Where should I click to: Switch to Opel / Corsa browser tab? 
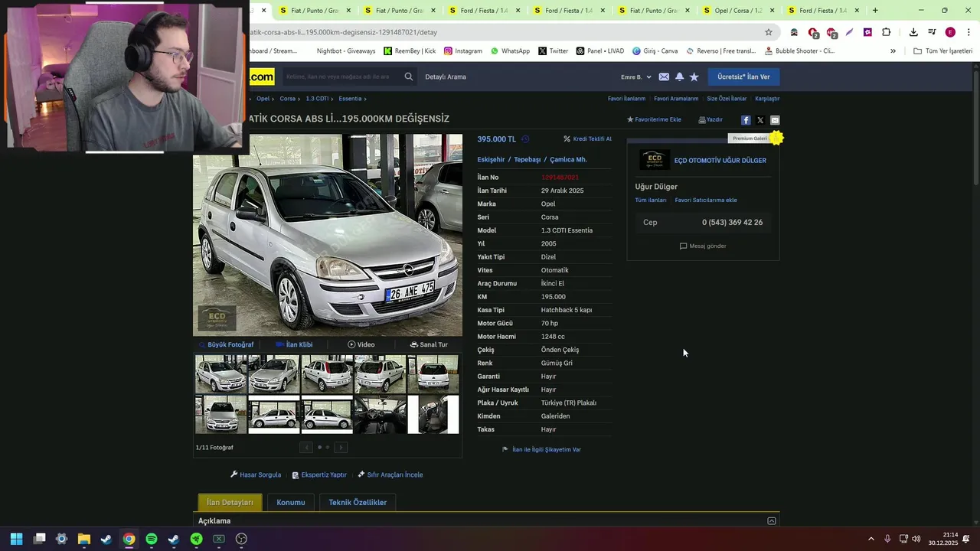pyautogui.click(x=738, y=11)
